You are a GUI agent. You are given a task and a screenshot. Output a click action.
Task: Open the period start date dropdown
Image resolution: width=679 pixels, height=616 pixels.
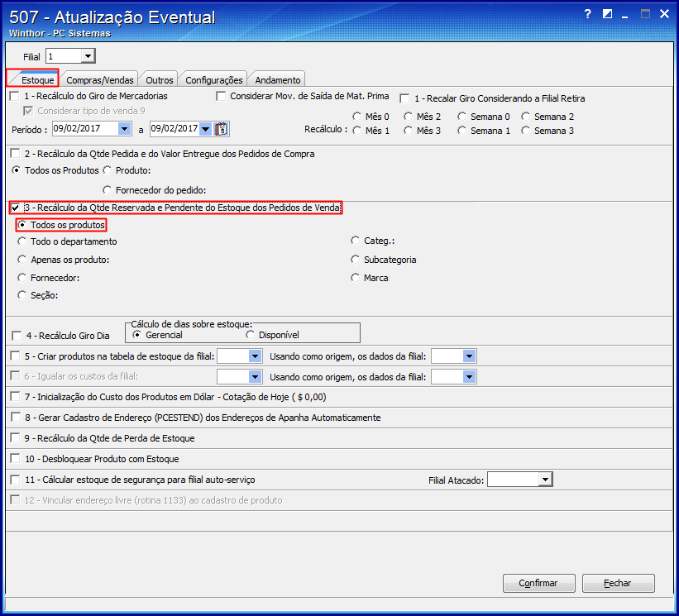[x=124, y=128]
